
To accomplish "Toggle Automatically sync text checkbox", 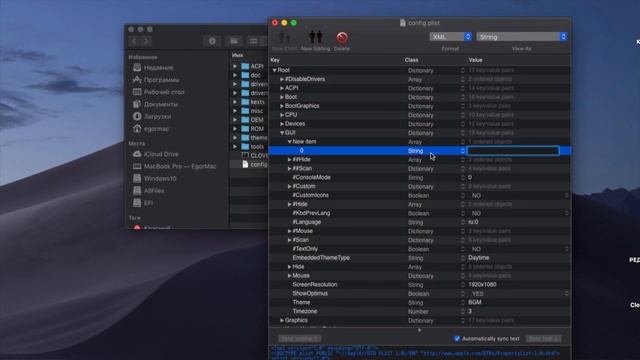I will click(x=457, y=338).
